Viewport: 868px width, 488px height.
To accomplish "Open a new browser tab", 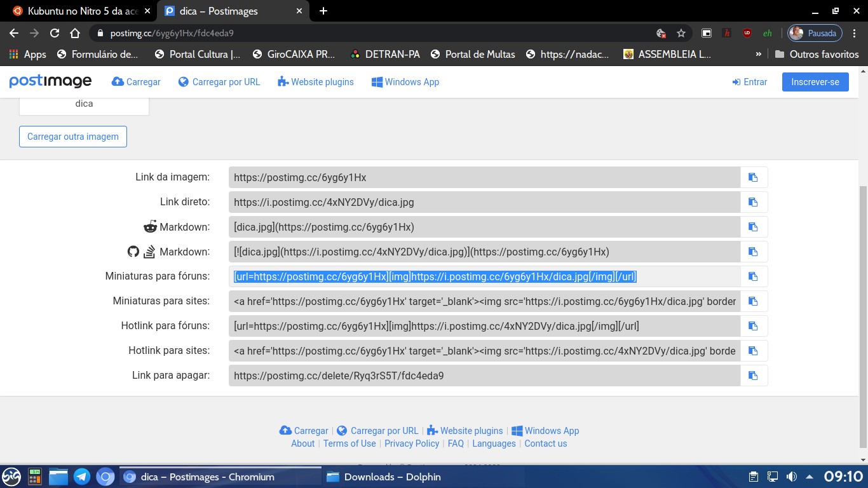I will click(x=323, y=11).
